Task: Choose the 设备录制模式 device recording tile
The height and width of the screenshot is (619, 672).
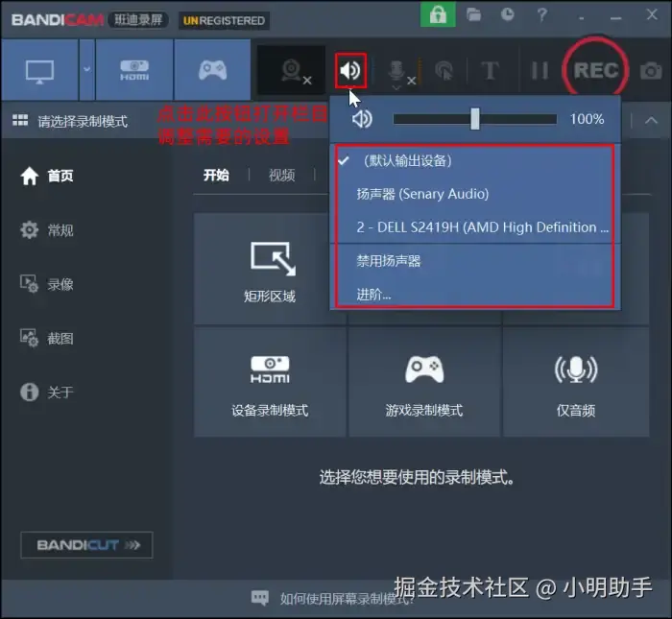Action: [270, 382]
